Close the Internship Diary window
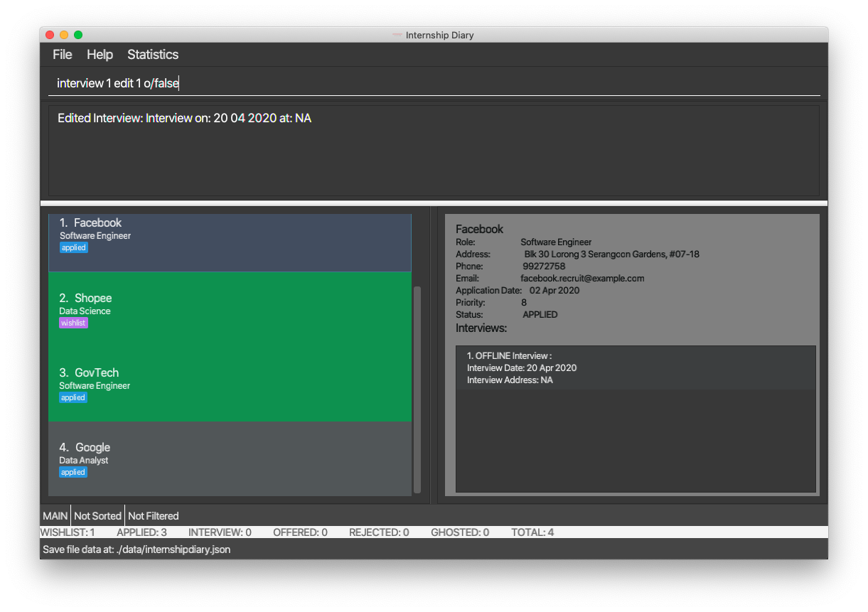Image resolution: width=868 pixels, height=612 pixels. point(50,35)
